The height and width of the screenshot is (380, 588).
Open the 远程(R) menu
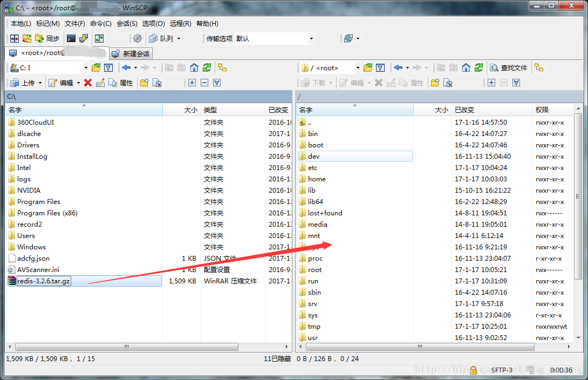(180, 24)
